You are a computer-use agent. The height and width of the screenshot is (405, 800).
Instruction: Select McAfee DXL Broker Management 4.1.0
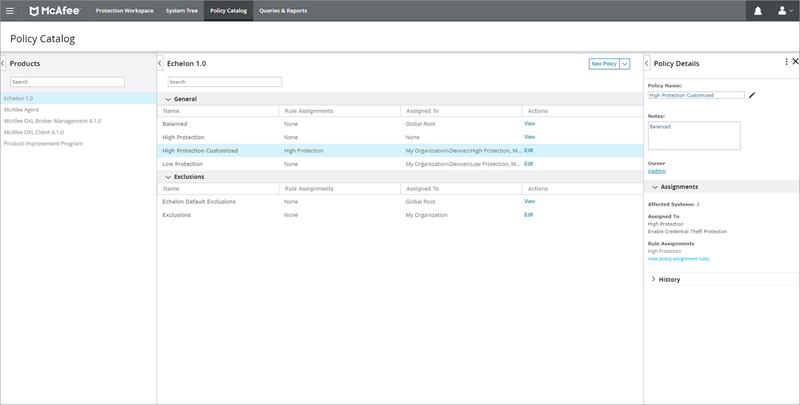pos(53,121)
